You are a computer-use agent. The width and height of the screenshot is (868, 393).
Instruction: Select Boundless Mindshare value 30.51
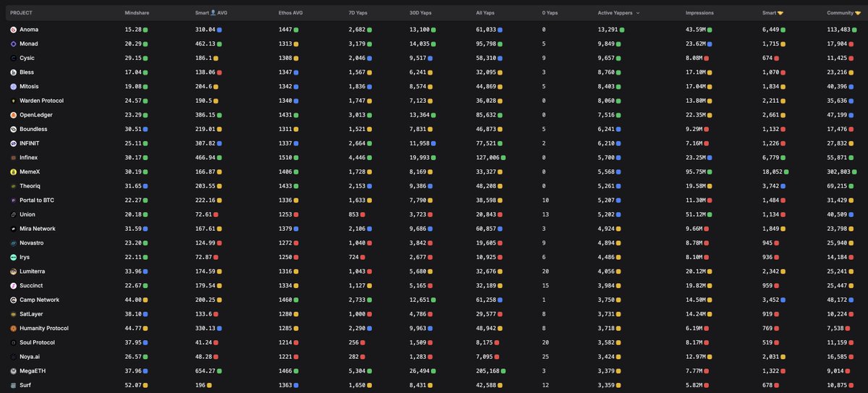133,129
